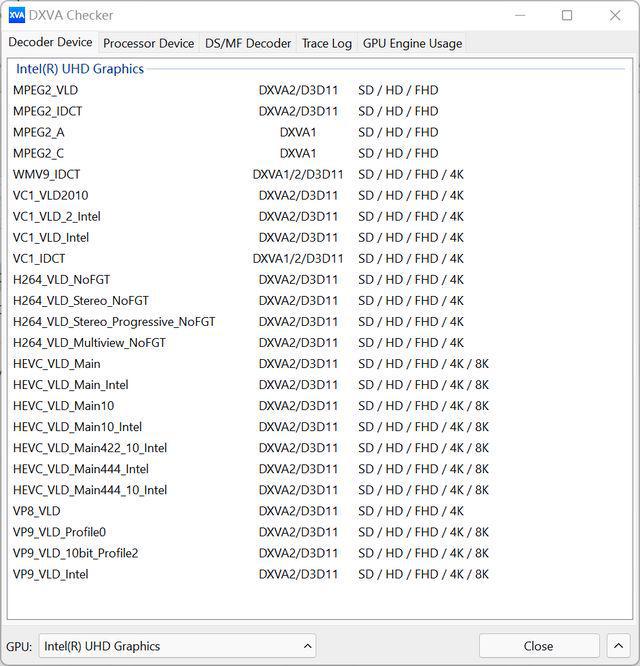Open the DS/MF Decoder tab

point(248,43)
